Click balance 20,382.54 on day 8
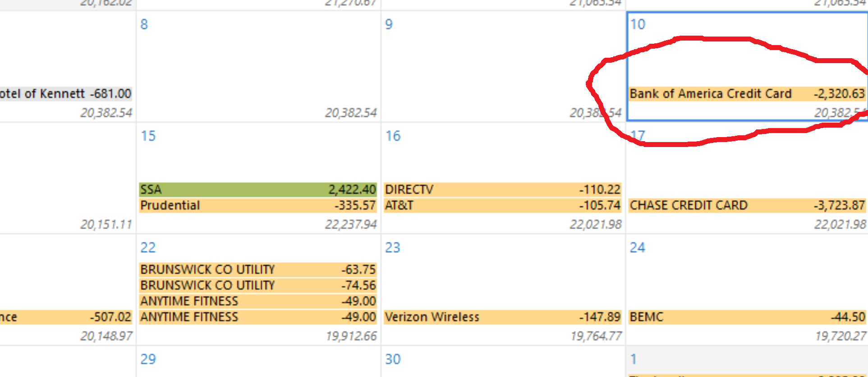Screen dimensions: 868x377 pos(351,113)
